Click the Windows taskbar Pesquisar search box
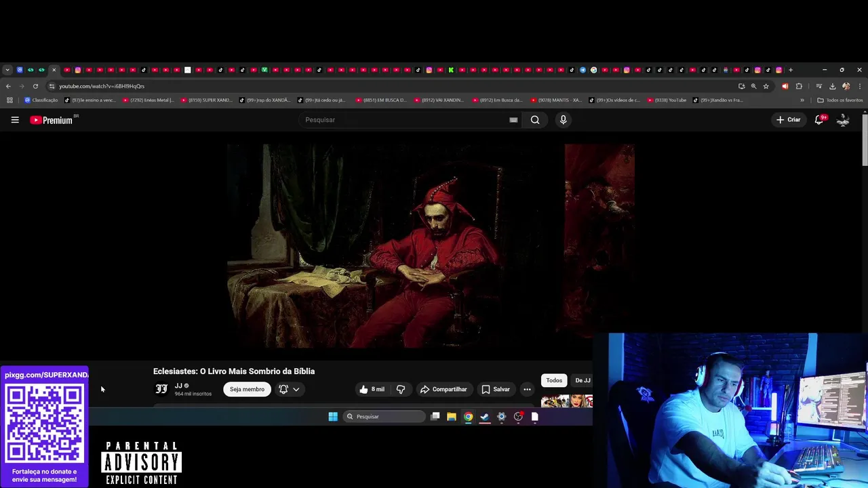The width and height of the screenshot is (868, 488). [x=384, y=417]
